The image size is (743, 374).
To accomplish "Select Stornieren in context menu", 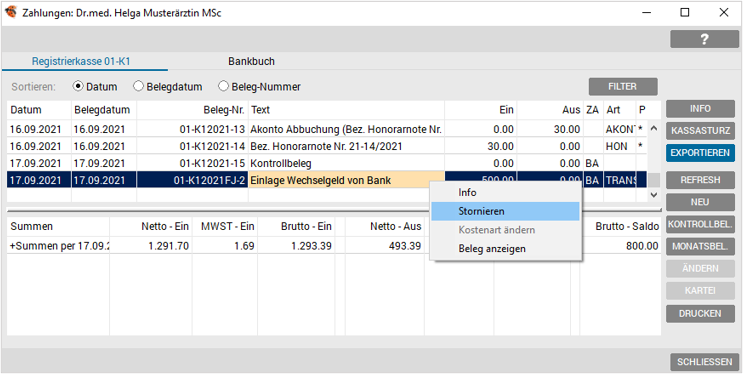I will [x=505, y=211].
